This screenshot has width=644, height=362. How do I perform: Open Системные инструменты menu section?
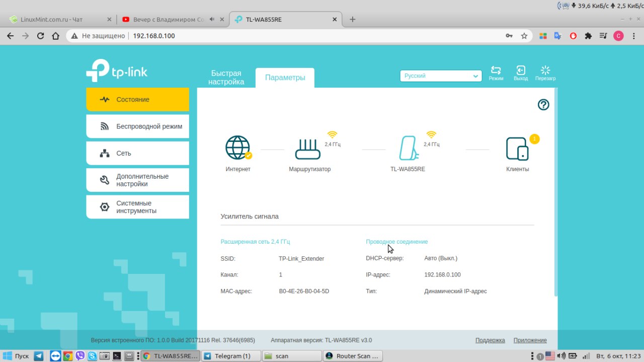(137, 207)
